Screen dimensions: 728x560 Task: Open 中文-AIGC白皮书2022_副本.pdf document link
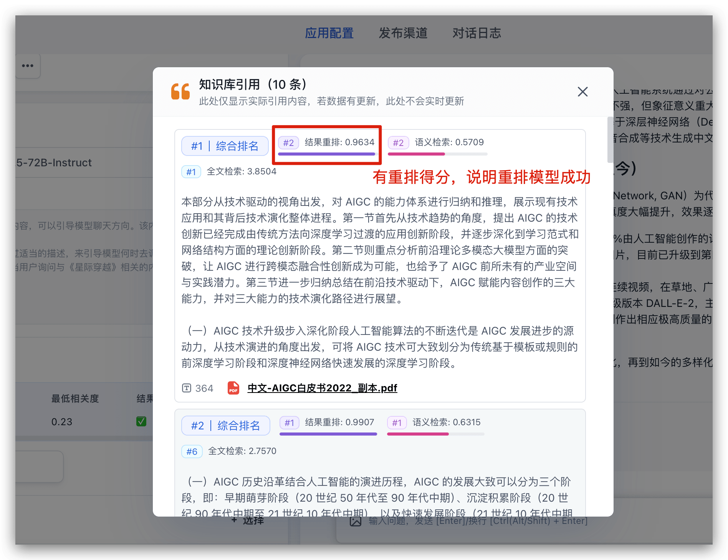(322, 388)
